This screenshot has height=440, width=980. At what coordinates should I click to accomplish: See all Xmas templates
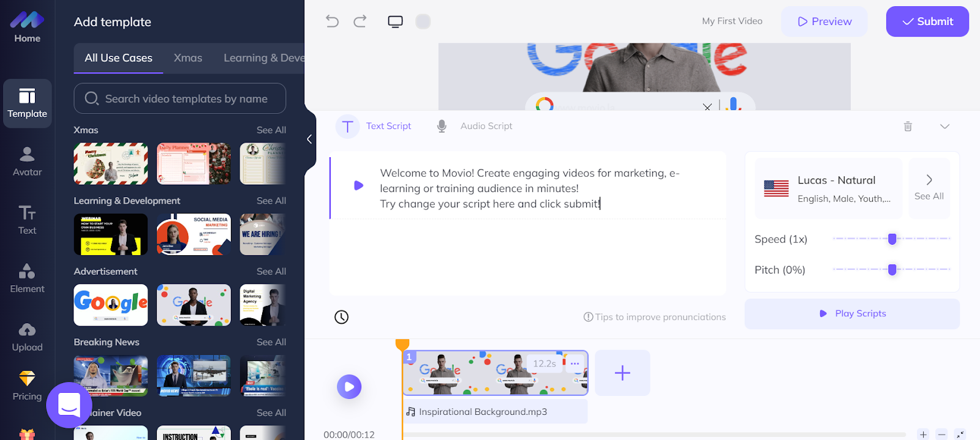[x=271, y=130]
